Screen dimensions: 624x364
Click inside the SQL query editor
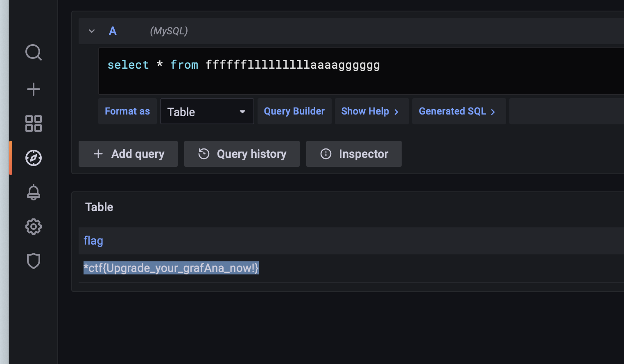pos(287,65)
